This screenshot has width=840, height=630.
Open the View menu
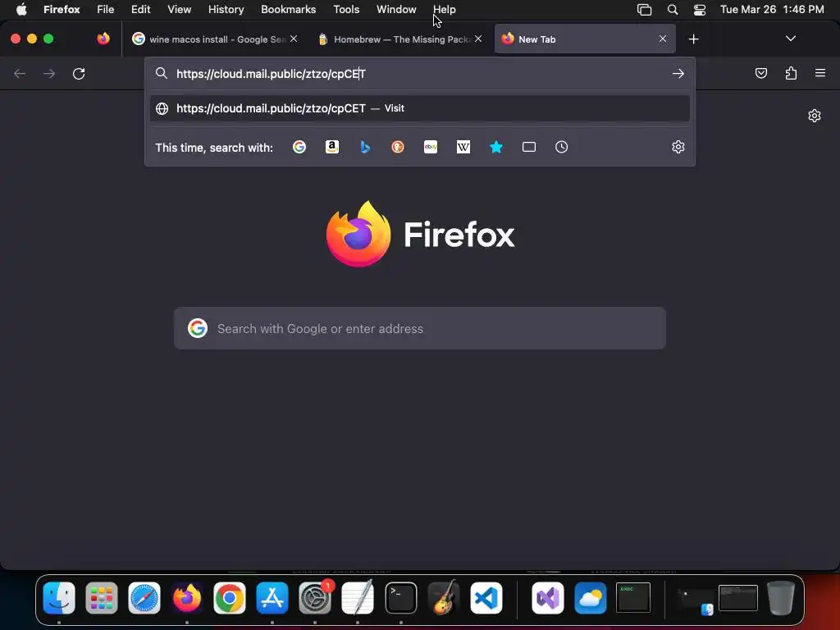(x=179, y=9)
